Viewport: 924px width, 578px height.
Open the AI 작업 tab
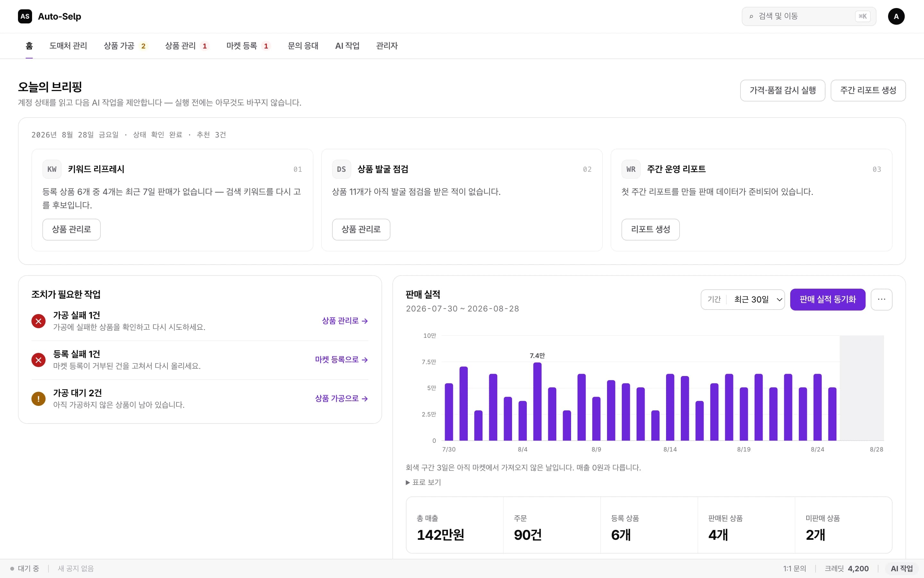pyautogui.click(x=347, y=46)
